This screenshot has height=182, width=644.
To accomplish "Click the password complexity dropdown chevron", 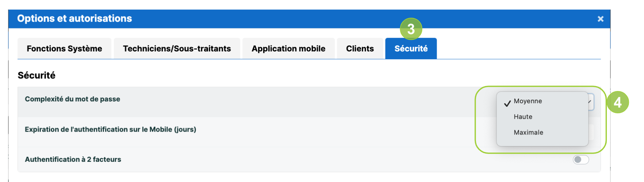I will 590,102.
